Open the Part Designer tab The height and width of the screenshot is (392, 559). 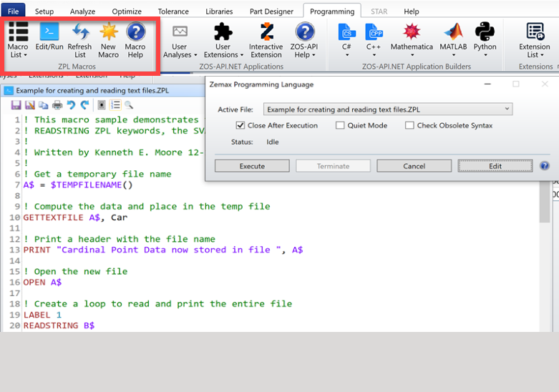pyautogui.click(x=271, y=11)
